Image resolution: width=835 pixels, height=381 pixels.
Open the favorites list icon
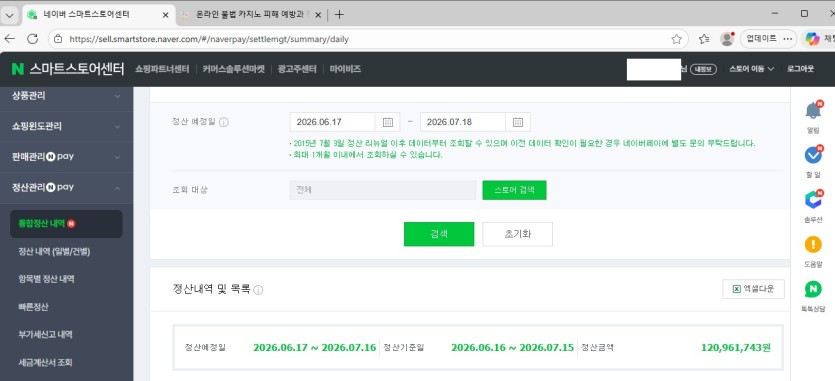tap(704, 39)
